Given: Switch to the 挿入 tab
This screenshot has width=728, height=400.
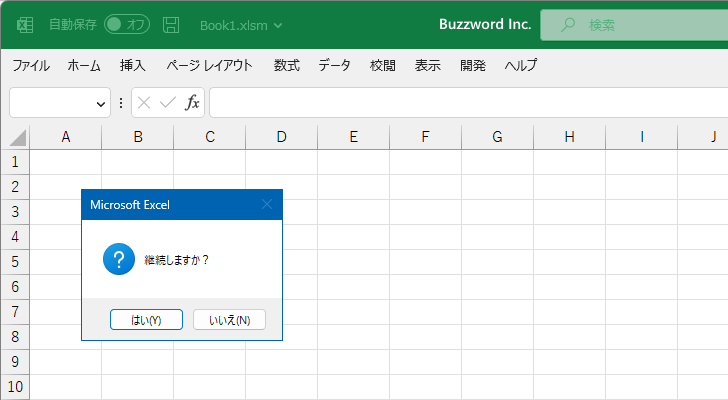Looking at the screenshot, I should (132, 65).
